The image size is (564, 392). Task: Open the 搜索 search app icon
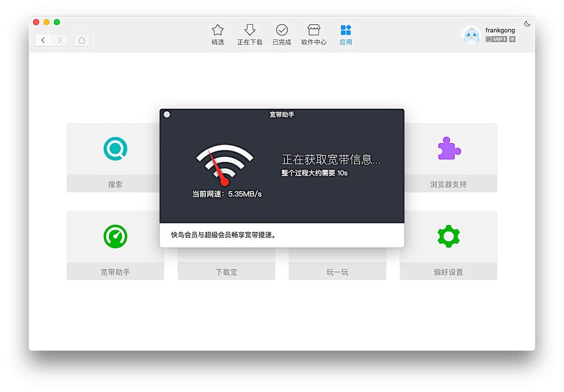point(115,149)
